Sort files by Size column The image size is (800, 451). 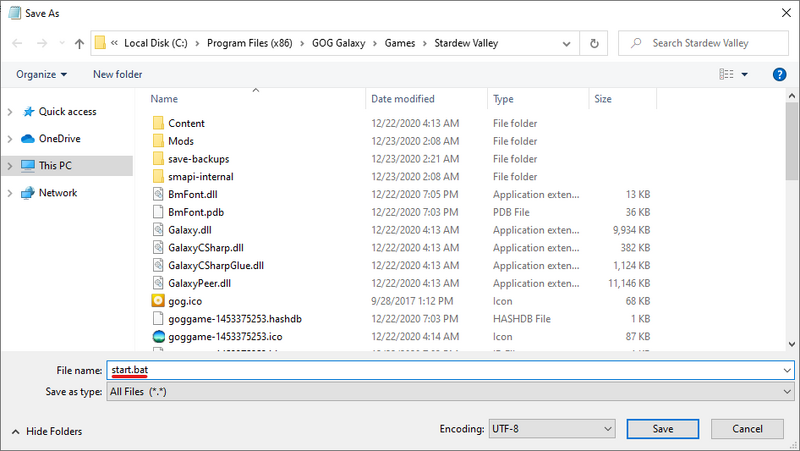[x=603, y=99]
